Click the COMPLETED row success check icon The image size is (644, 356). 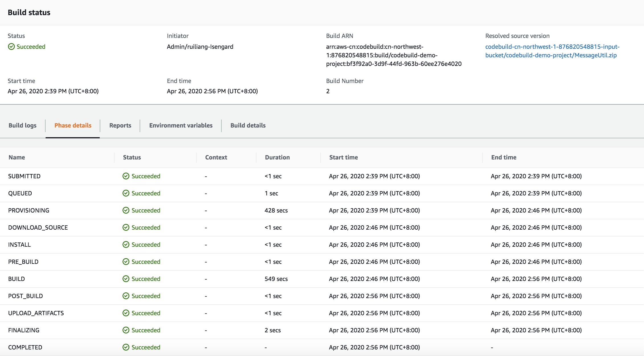[x=126, y=347]
